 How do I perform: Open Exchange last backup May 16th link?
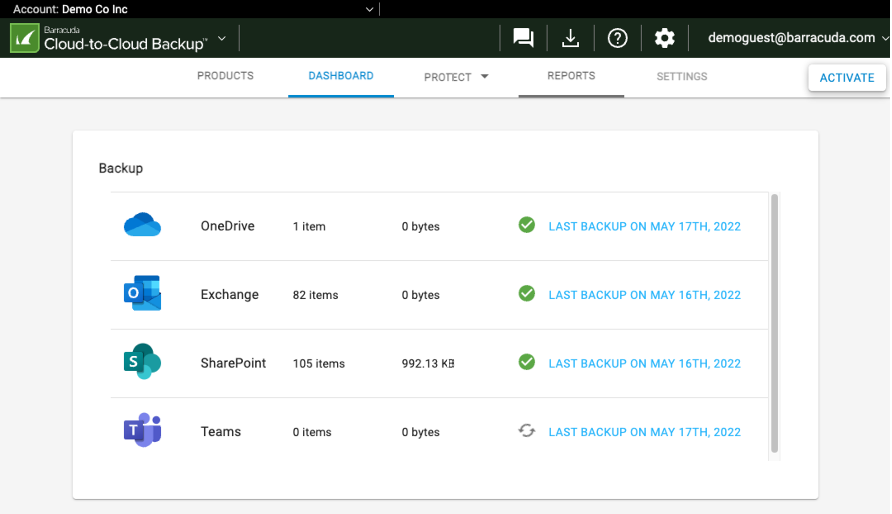coord(645,295)
